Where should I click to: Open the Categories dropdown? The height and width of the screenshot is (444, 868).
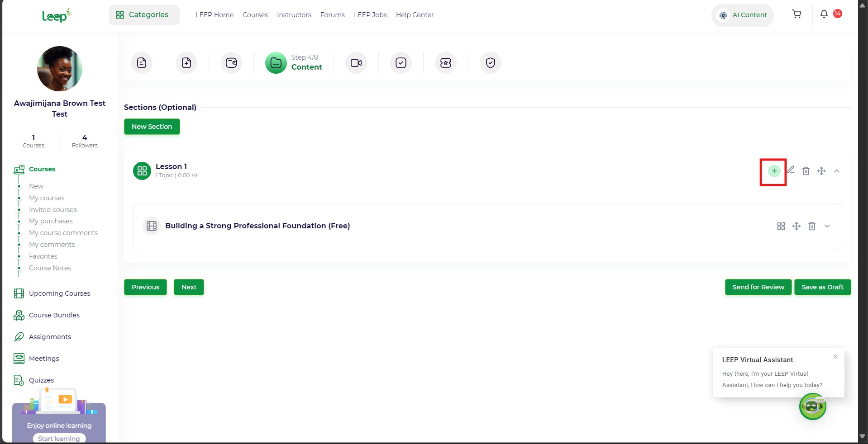coord(143,15)
